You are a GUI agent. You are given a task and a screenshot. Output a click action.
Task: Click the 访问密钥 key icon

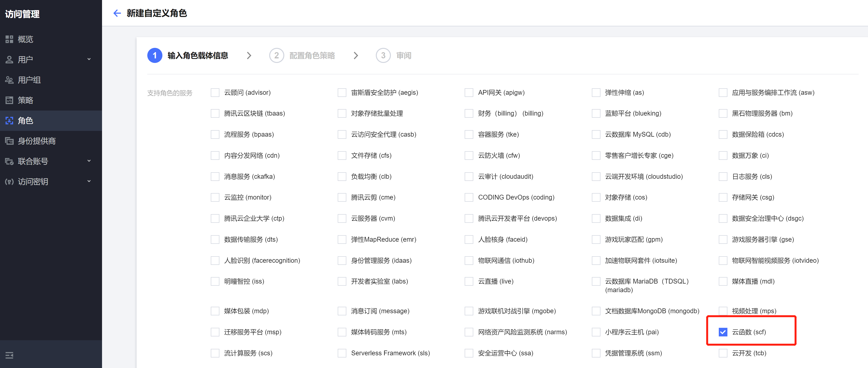9,182
